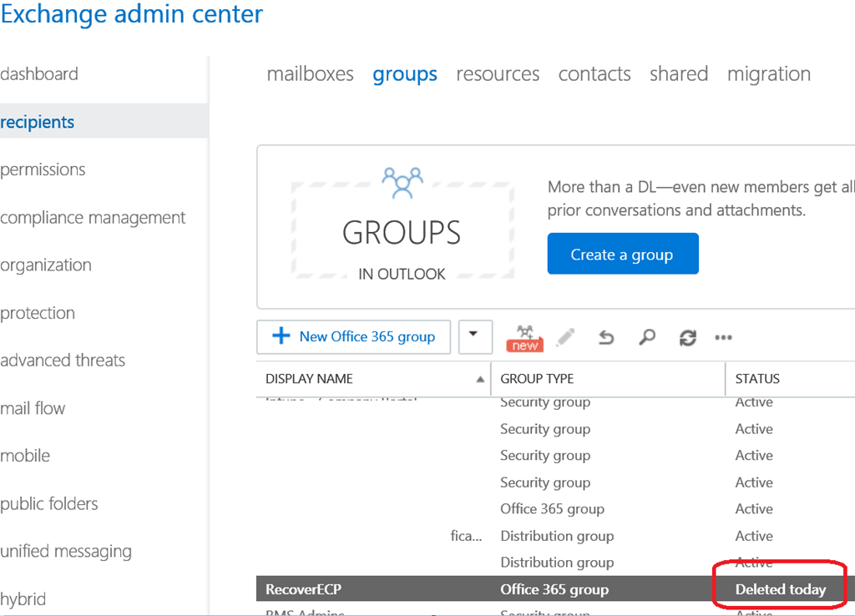This screenshot has height=616, width=855.
Task: Click the Status column header
Action: click(x=757, y=379)
